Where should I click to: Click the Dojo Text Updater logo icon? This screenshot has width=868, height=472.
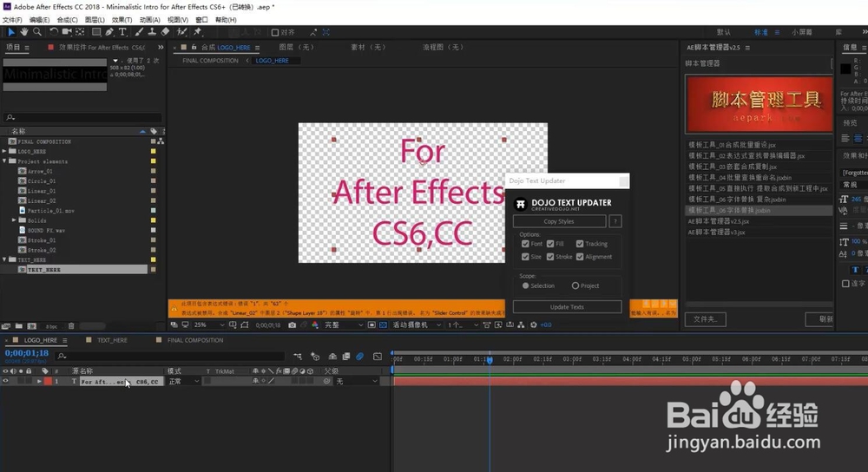pyautogui.click(x=520, y=204)
